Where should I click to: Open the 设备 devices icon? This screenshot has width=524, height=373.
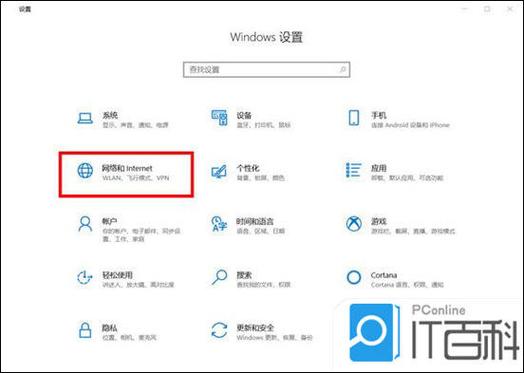219,118
